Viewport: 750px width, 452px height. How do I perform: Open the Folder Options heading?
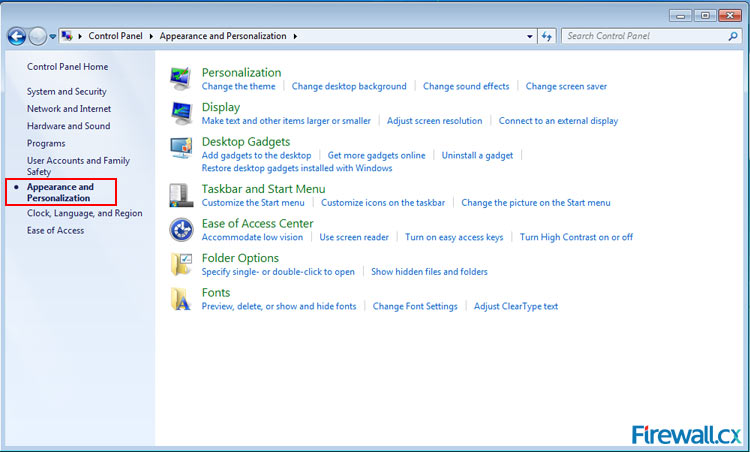(x=240, y=258)
